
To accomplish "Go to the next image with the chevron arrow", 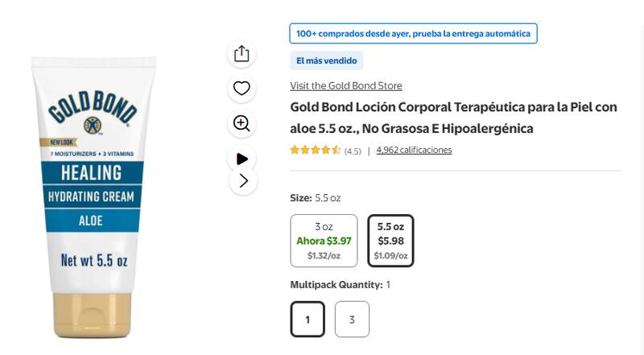I will (x=243, y=181).
